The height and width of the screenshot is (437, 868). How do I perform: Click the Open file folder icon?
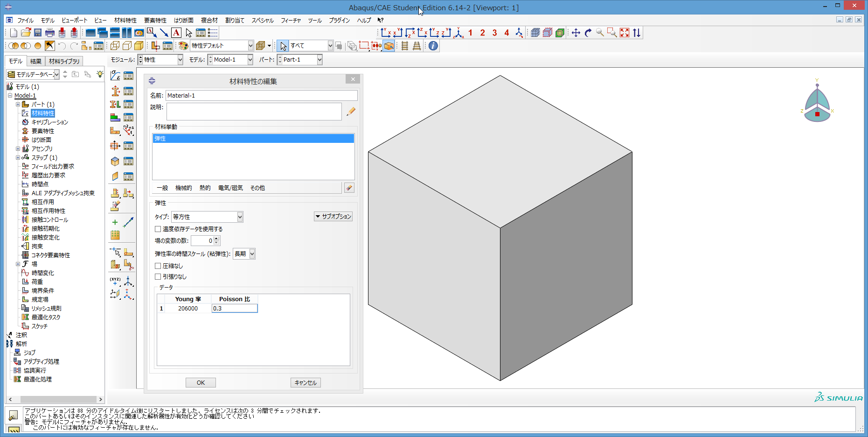coord(26,33)
